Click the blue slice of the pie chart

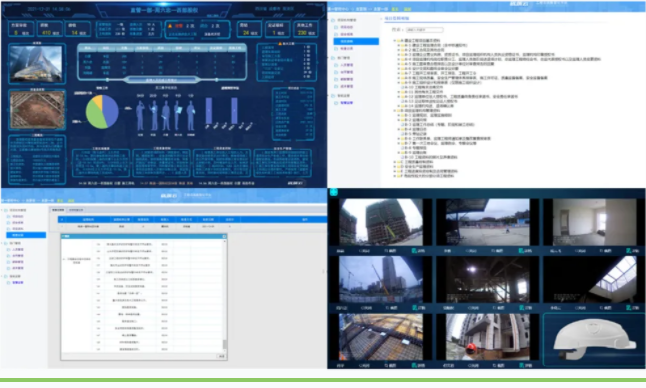(x=110, y=111)
